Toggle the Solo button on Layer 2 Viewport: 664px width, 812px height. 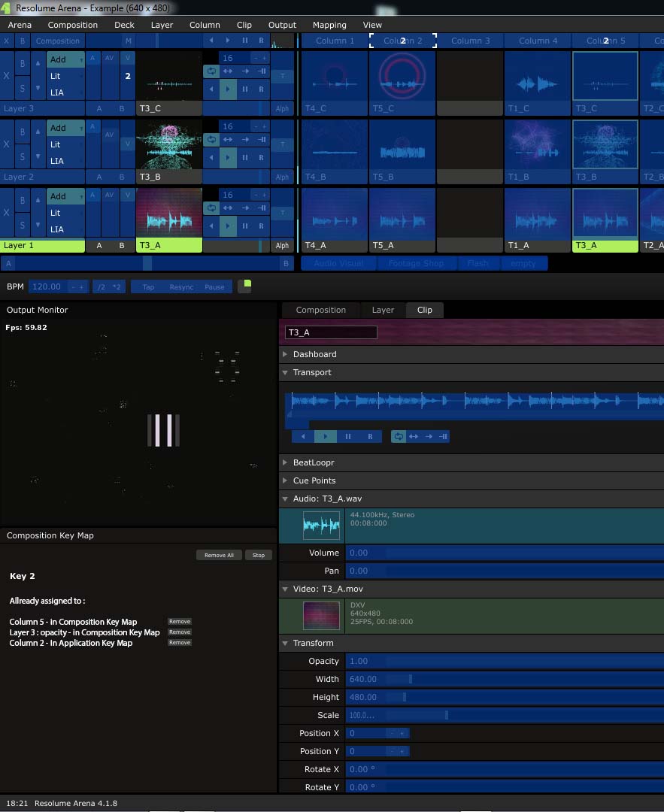[23, 158]
